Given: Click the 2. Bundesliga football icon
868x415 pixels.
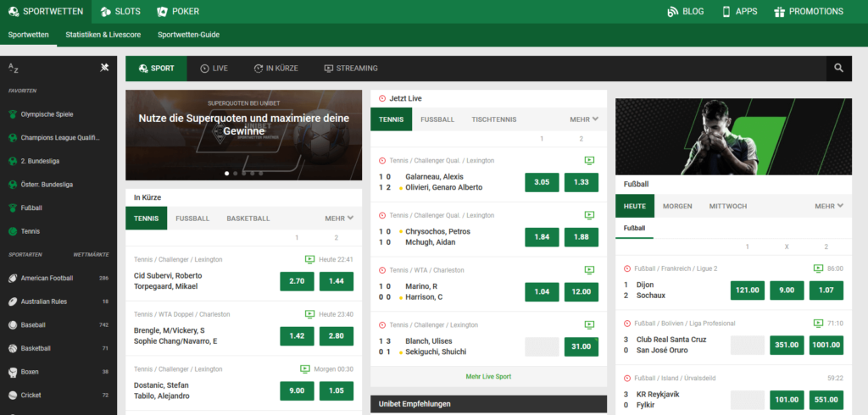Looking at the screenshot, I should tap(13, 161).
